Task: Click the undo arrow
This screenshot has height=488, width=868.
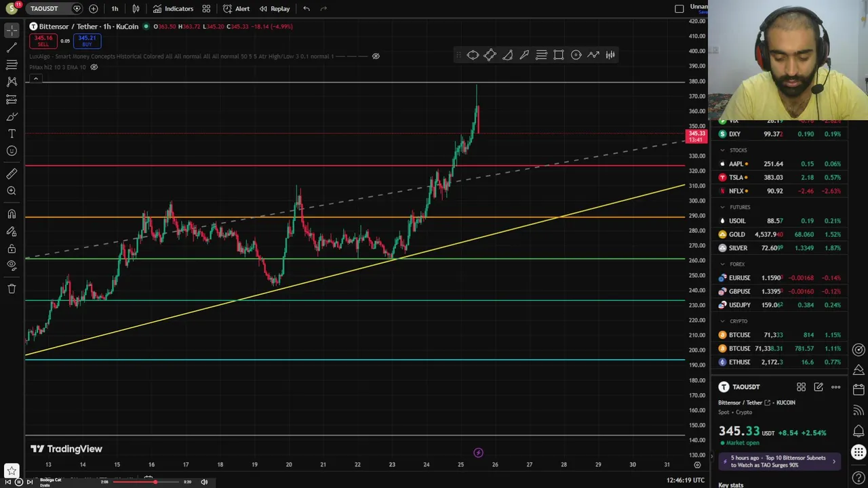Action: pyautogui.click(x=307, y=9)
